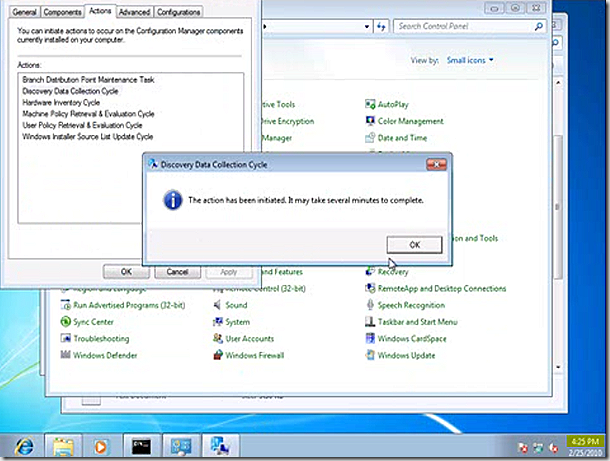
Task: Open Sync Center
Action: click(x=93, y=322)
